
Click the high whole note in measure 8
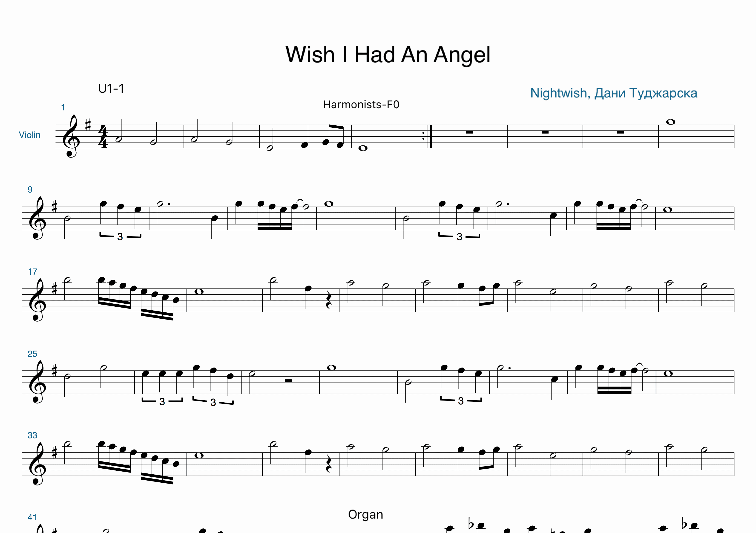coord(671,122)
